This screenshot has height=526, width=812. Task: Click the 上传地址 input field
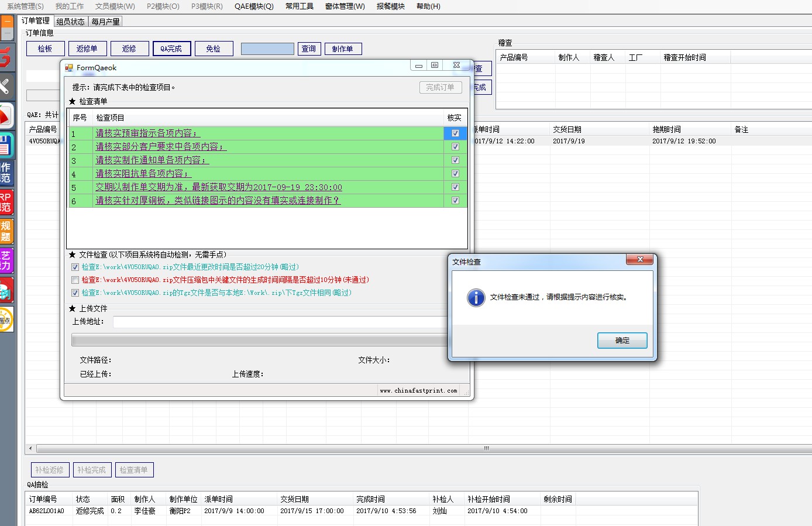pos(281,322)
